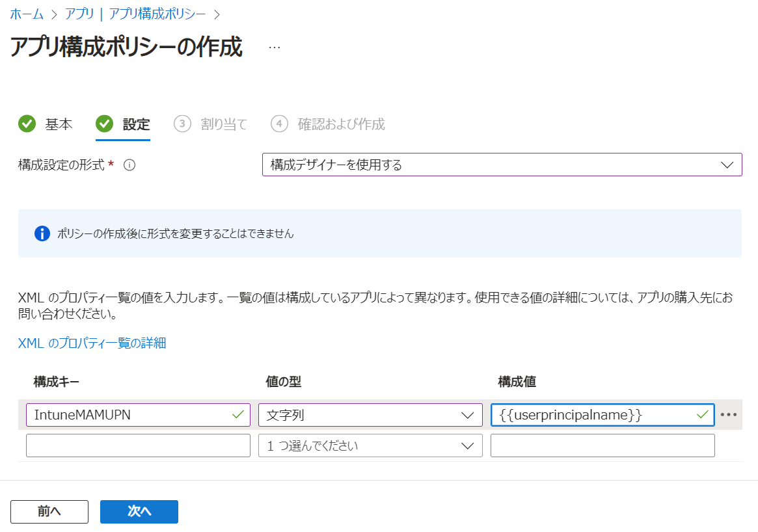Click the green checkmark on the 基本 step

point(27,124)
